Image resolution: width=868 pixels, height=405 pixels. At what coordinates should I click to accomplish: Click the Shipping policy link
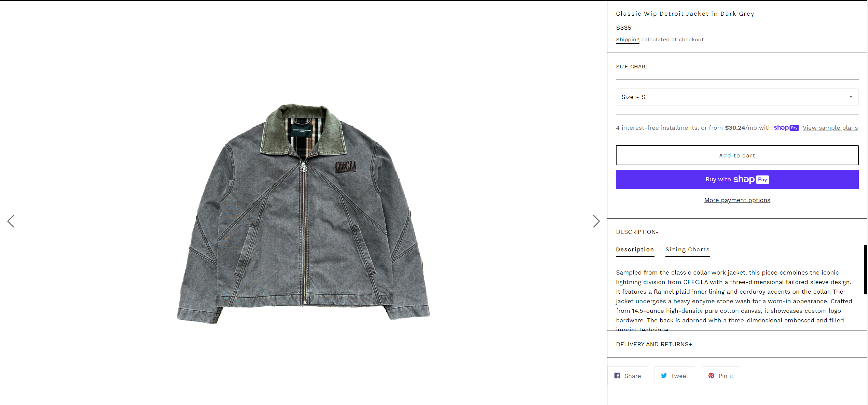[x=628, y=40]
